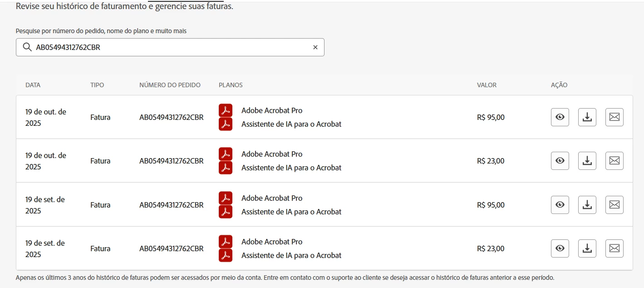Click the NÚMERO DO PEDIDO column header
Viewport: 644px width, 288px height.
pos(170,85)
